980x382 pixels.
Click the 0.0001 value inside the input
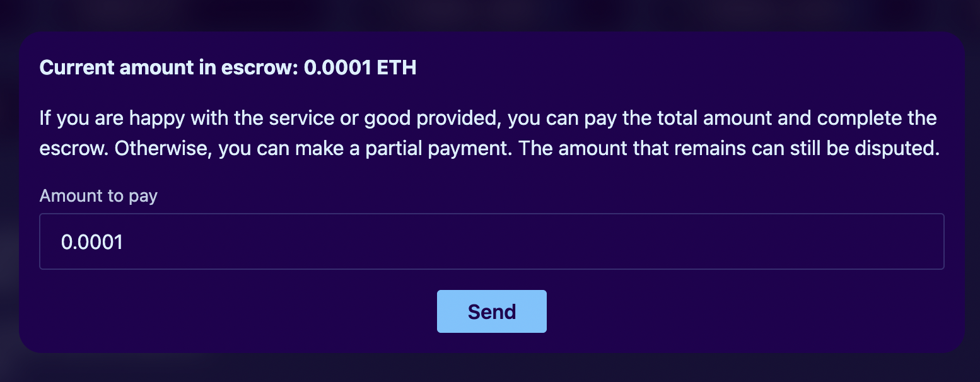[91, 242]
